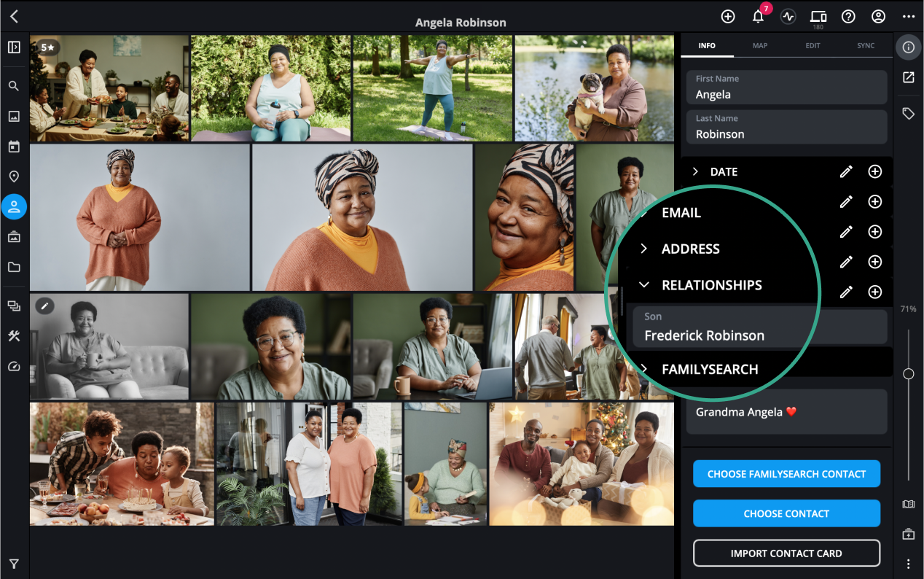
Task: Add a new EMAIL entry via plus icon
Action: tap(874, 202)
